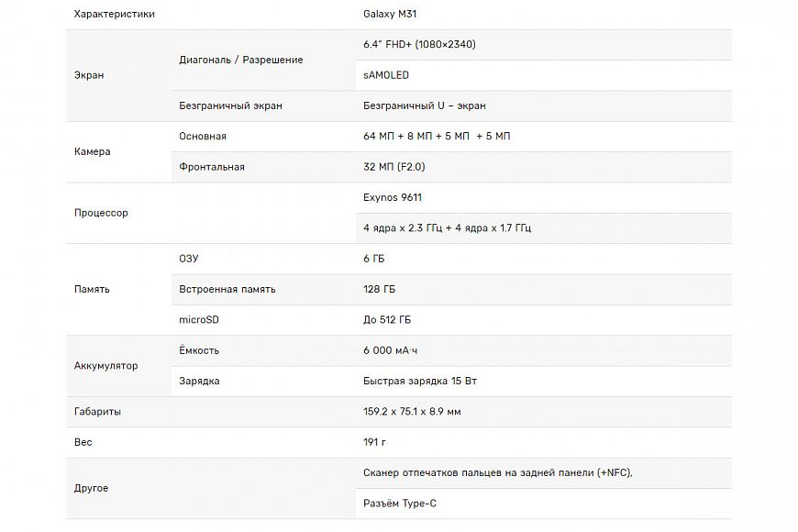Select the 32 МП (F2.0) value
Screen dimensions: 798x532
point(394,167)
